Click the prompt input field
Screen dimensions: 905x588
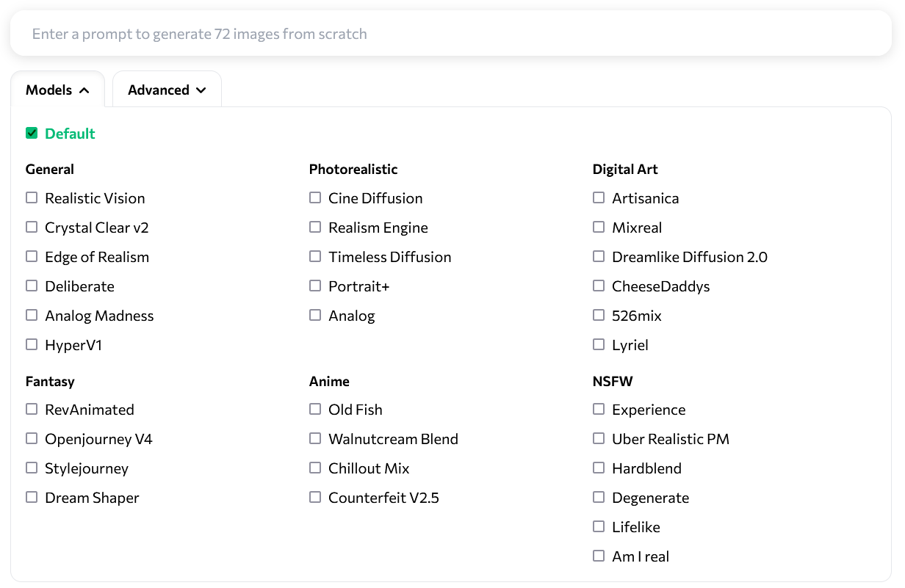451,34
